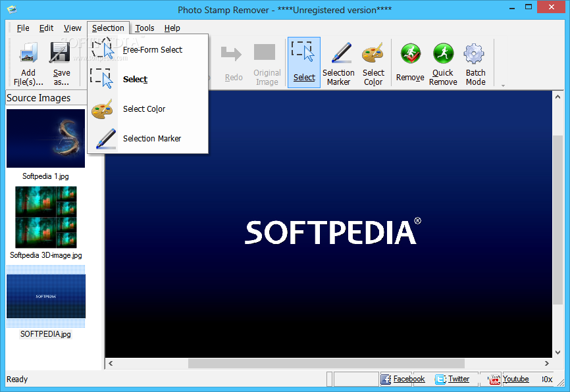Click the Ready status text

click(x=17, y=379)
